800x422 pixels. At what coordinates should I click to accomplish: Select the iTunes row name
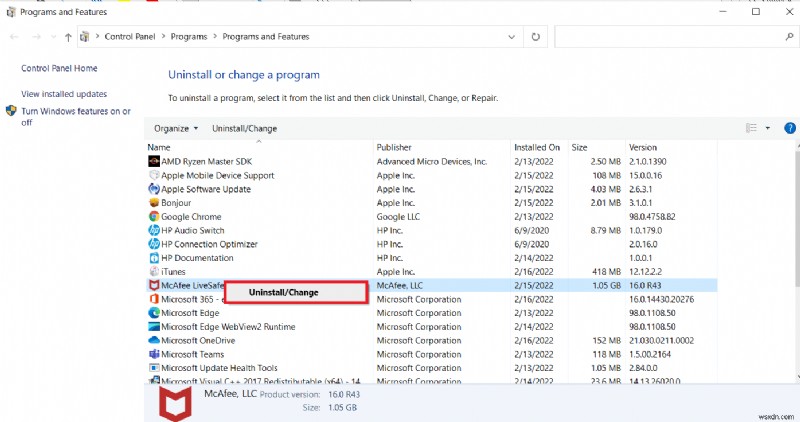(173, 272)
